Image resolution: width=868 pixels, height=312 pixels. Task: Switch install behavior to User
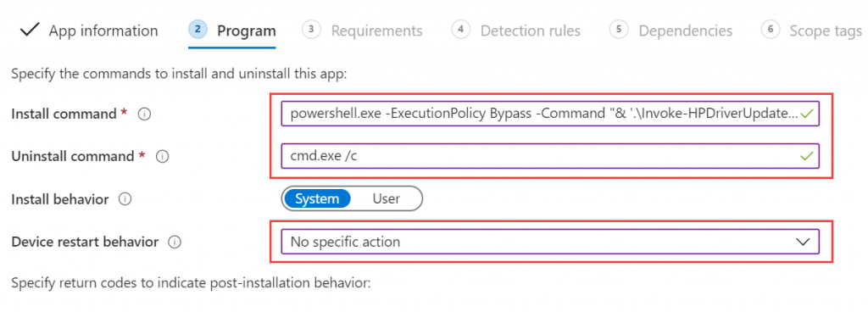click(387, 198)
